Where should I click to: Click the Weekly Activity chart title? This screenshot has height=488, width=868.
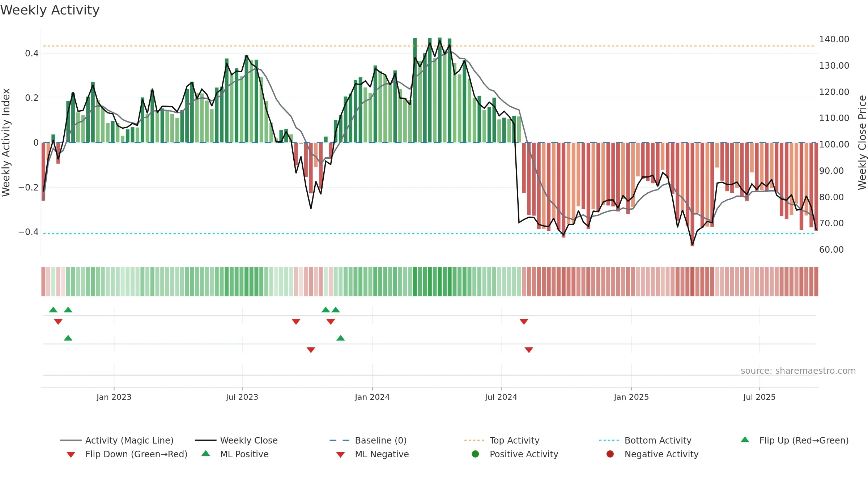(x=50, y=10)
